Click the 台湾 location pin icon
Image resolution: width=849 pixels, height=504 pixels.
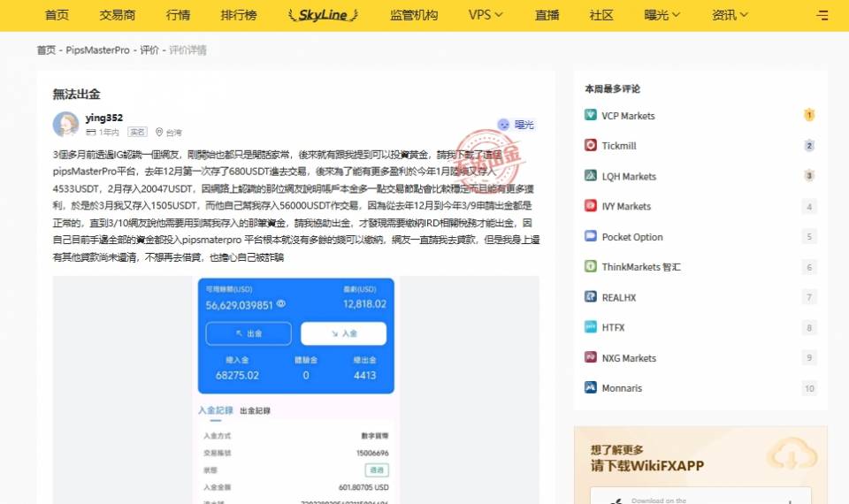point(159,132)
